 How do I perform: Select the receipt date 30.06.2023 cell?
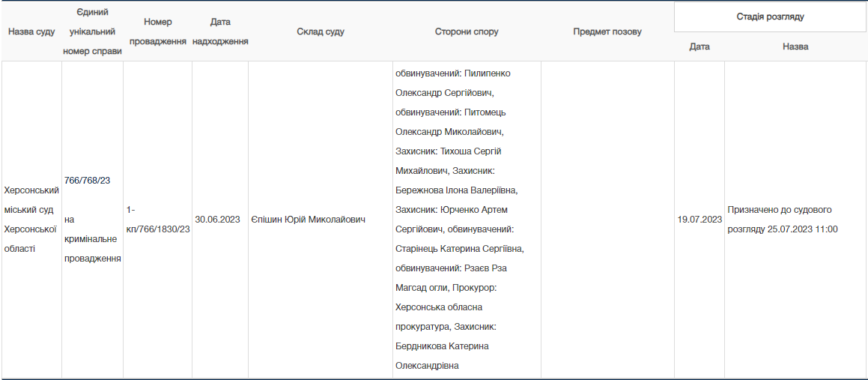click(217, 220)
